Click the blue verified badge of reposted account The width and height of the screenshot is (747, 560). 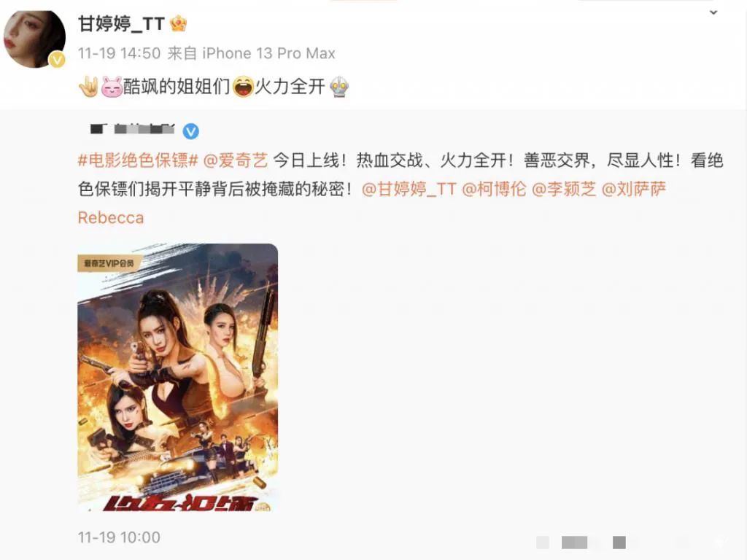click(x=191, y=131)
